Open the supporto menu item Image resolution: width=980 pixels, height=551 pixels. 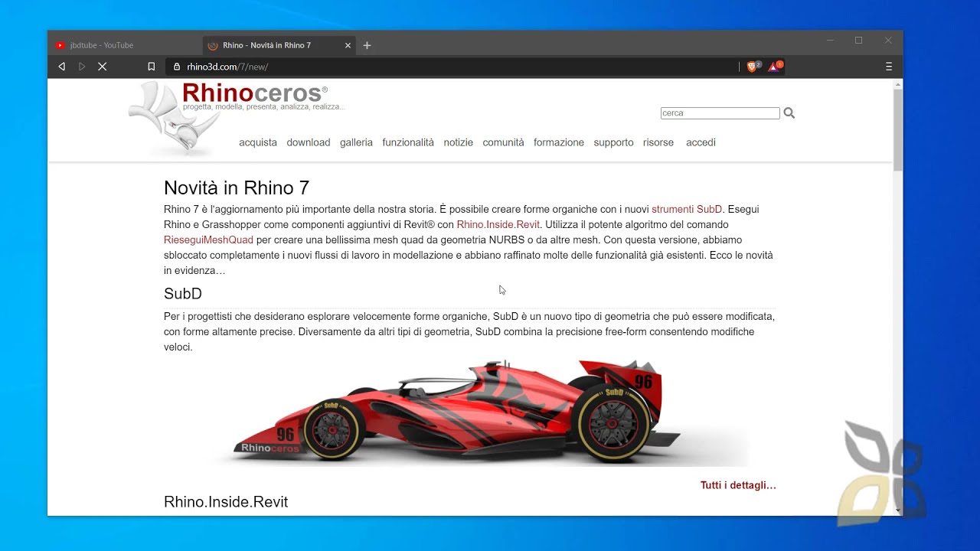(613, 142)
